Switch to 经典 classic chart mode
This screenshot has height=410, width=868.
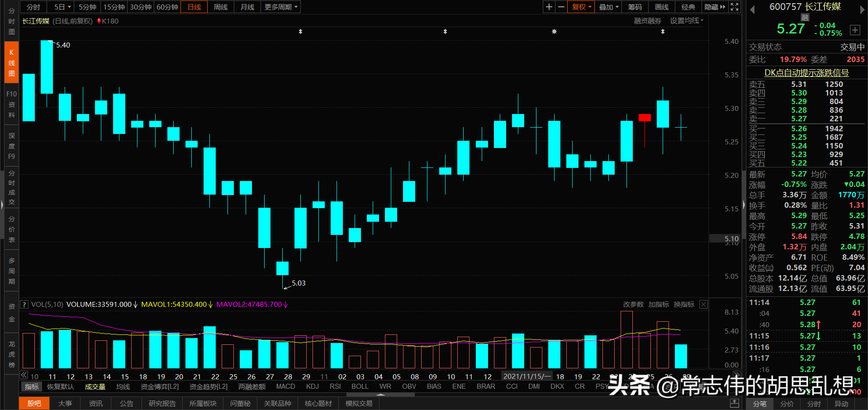point(688,7)
